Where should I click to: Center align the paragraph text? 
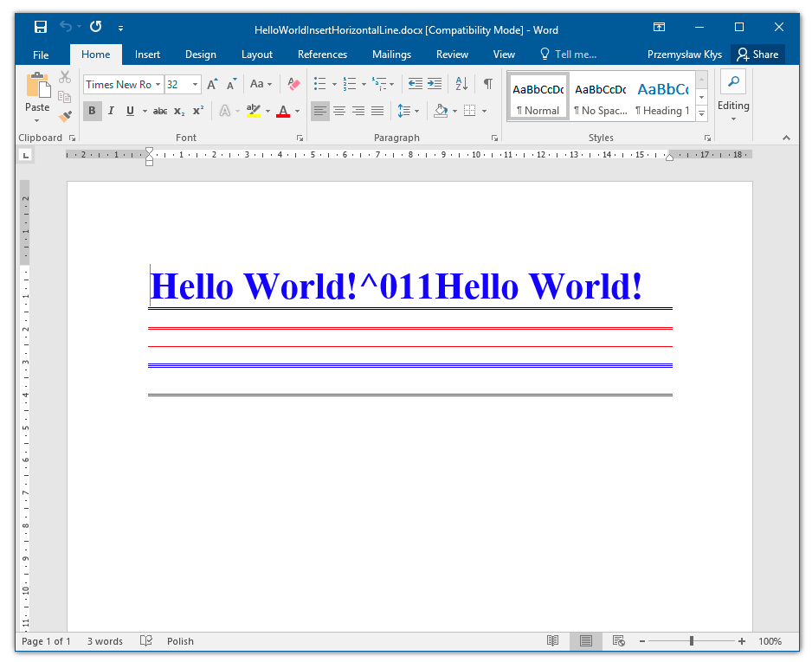click(x=339, y=111)
